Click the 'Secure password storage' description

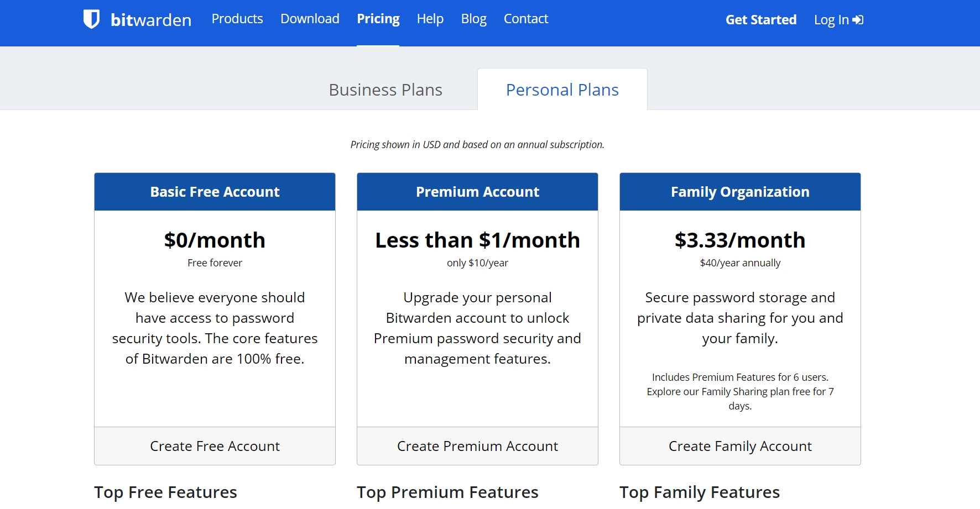click(x=741, y=318)
